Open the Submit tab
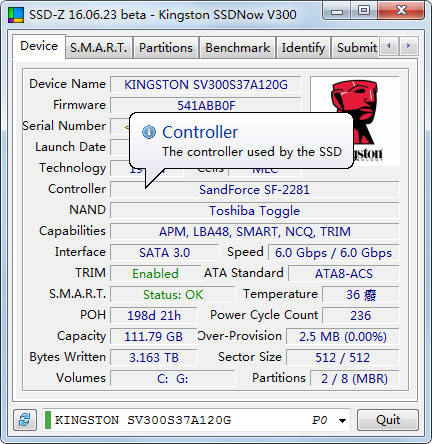The width and height of the screenshot is (432, 444). click(x=356, y=48)
